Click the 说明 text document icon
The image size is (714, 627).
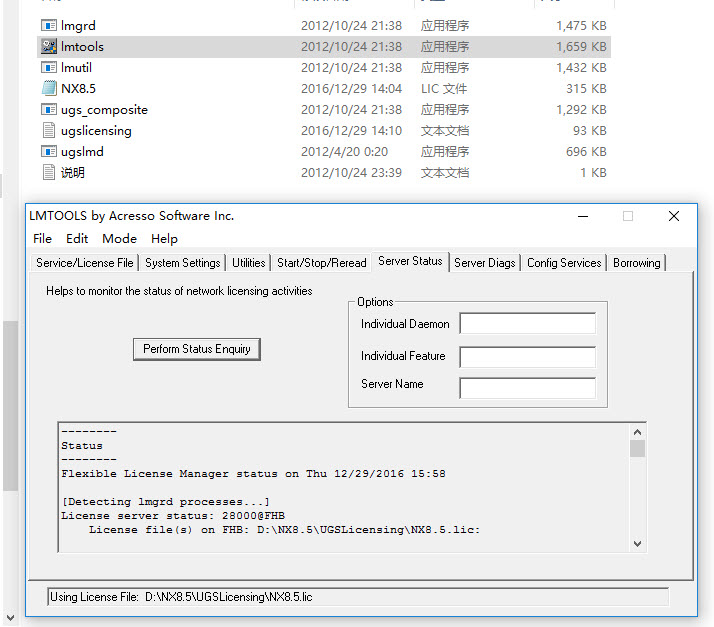point(49,173)
